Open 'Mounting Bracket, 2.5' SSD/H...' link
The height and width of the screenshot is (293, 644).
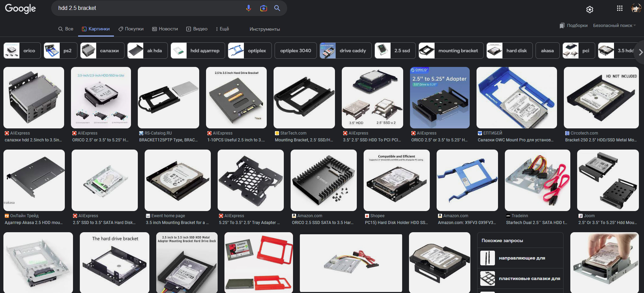pyautogui.click(x=304, y=140)
